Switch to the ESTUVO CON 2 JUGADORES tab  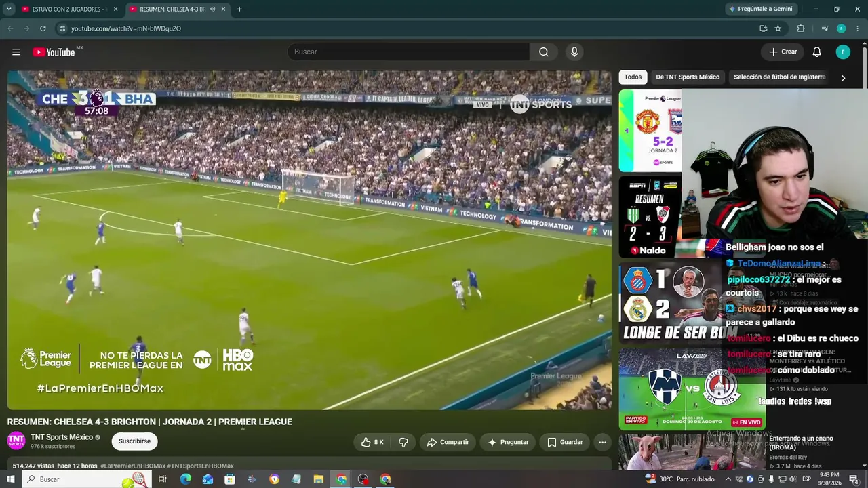70,9
